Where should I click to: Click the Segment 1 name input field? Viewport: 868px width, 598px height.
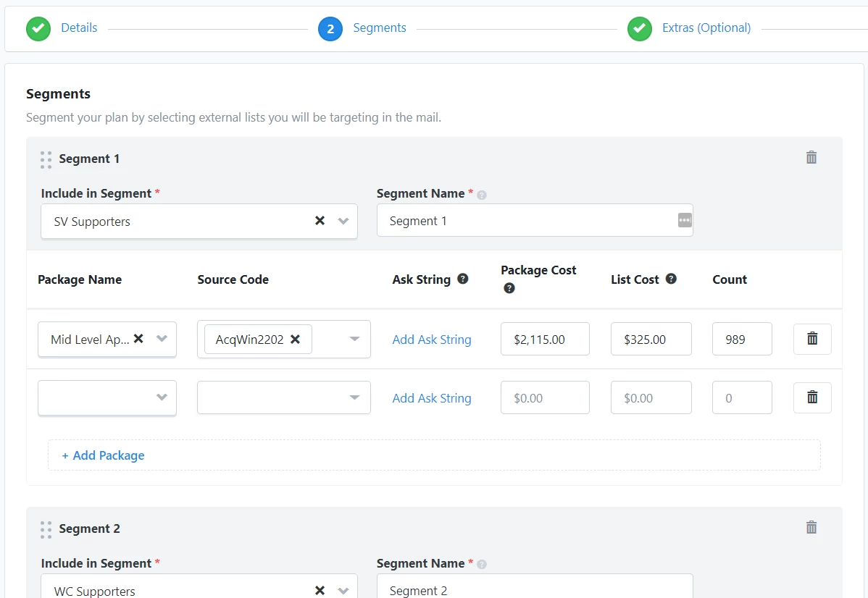click(x=535, y=220)
